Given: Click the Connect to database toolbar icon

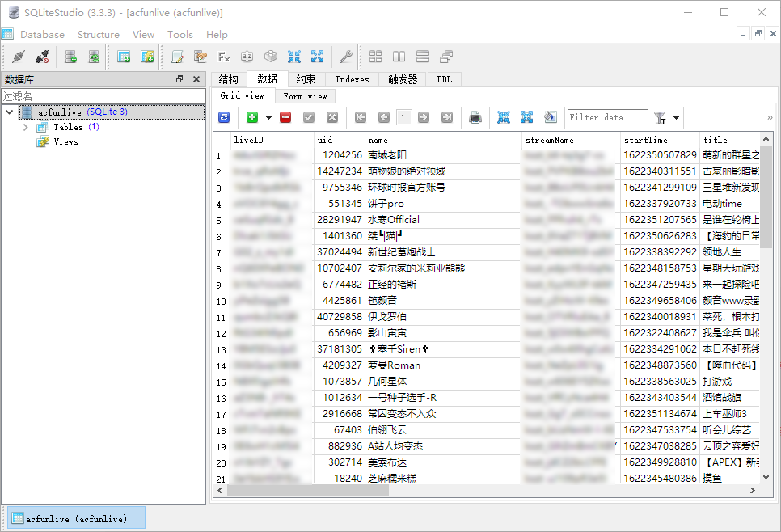Looking at the screenshot, I should (19, 57).
